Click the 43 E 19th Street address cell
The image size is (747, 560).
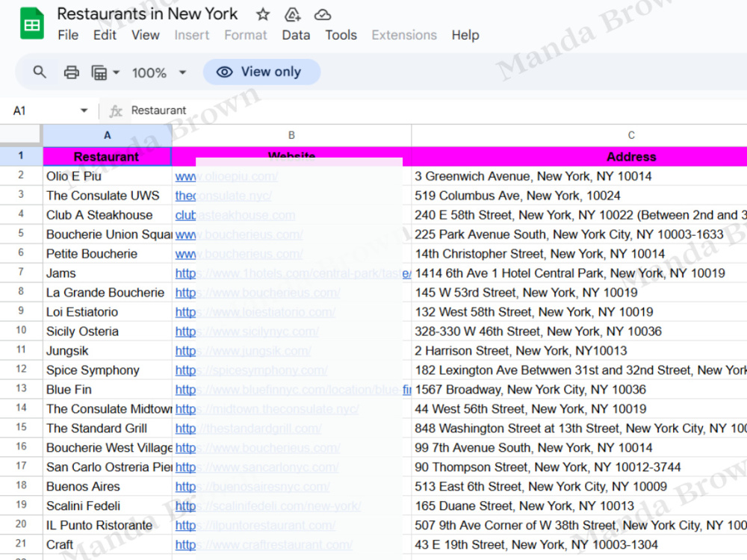click(x=580, y=545)
